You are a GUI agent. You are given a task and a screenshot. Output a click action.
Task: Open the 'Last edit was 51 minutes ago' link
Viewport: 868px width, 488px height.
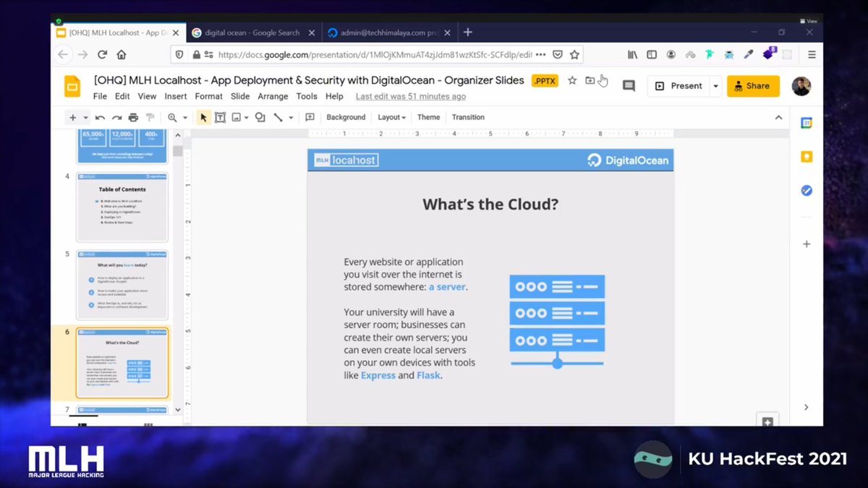[x=411, y=96]
